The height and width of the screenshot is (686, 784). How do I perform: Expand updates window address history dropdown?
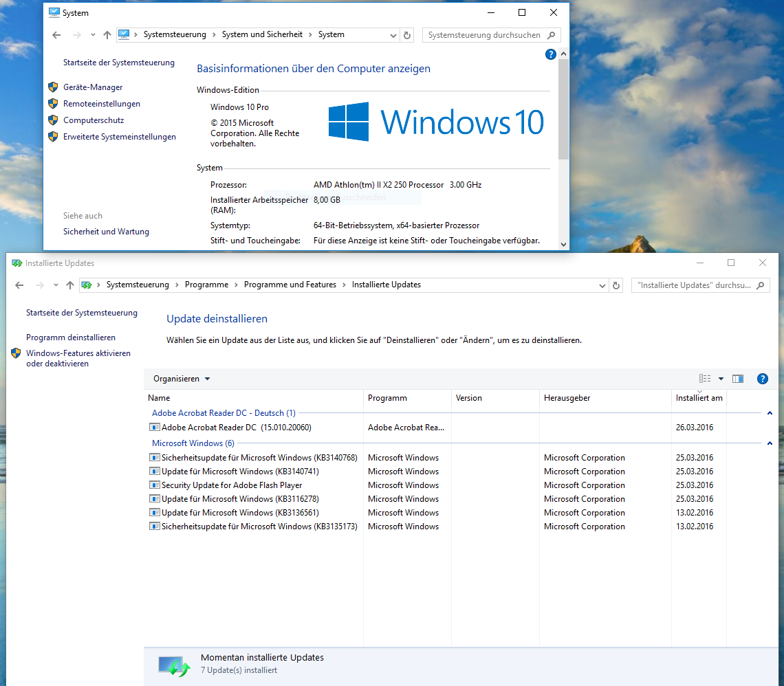pyautogui.click(x=602, y=285)
